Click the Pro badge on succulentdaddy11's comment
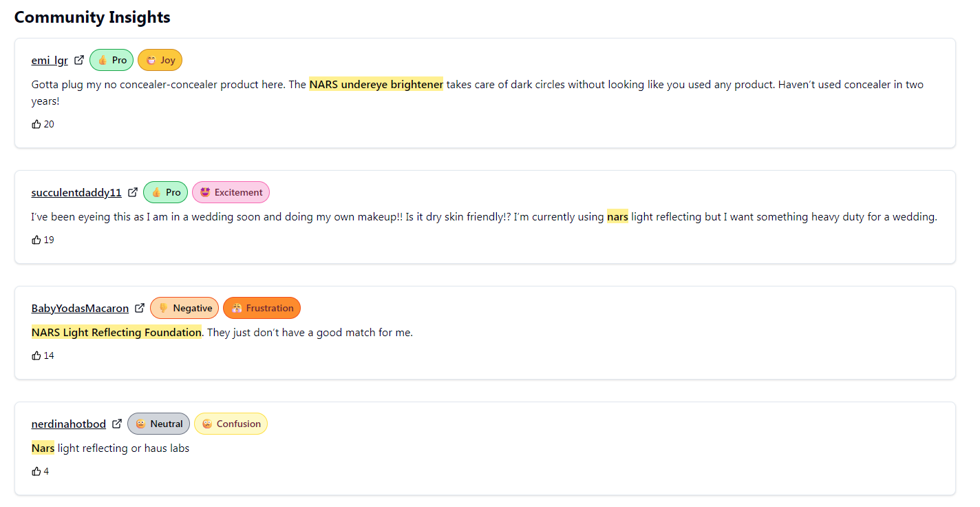 coord(165,192)
